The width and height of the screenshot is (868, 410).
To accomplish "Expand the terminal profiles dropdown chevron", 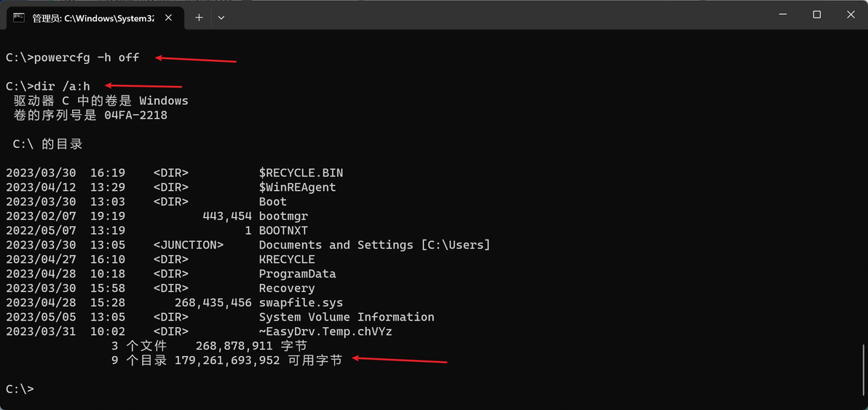I will tap(221, 17).
